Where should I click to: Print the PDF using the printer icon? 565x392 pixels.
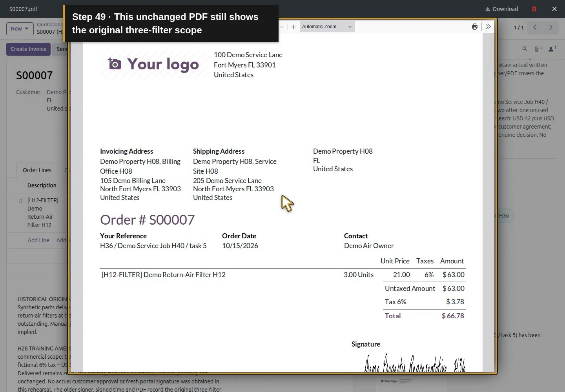pos(475,27)
